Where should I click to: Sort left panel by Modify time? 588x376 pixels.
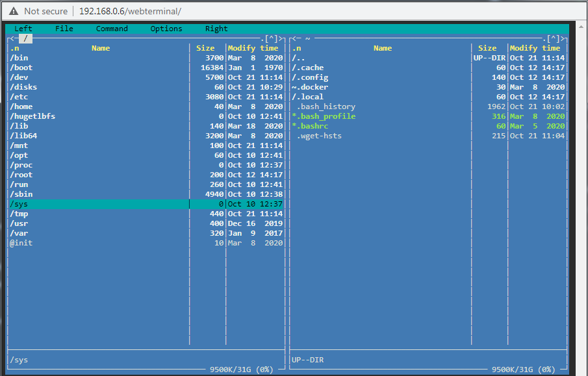click(x=253, y=48)
